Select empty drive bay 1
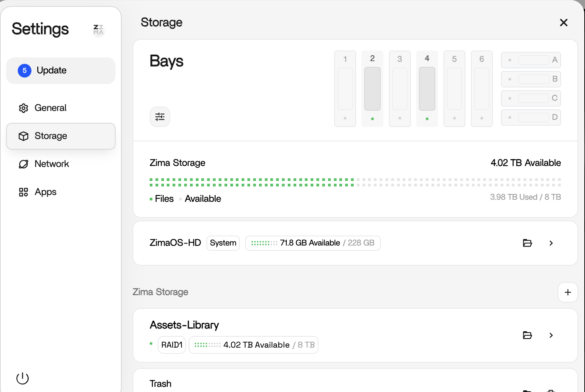This screenshot has height=392, width=585. coord(345,89)
